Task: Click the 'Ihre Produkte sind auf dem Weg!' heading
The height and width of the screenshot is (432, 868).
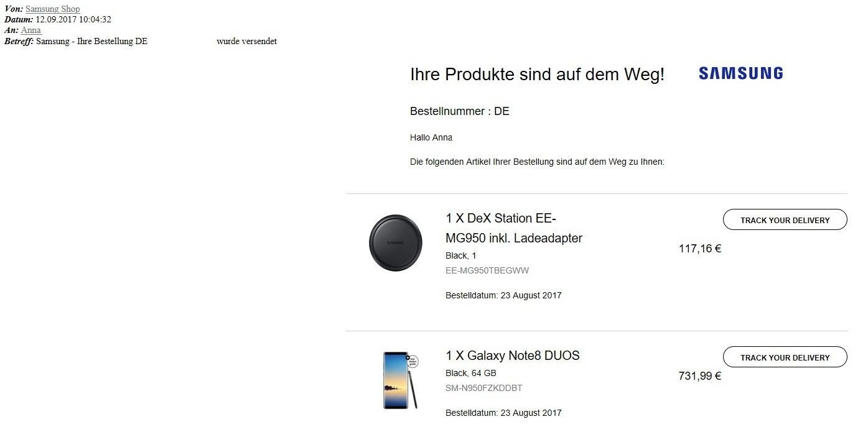Action: [538, 75]
